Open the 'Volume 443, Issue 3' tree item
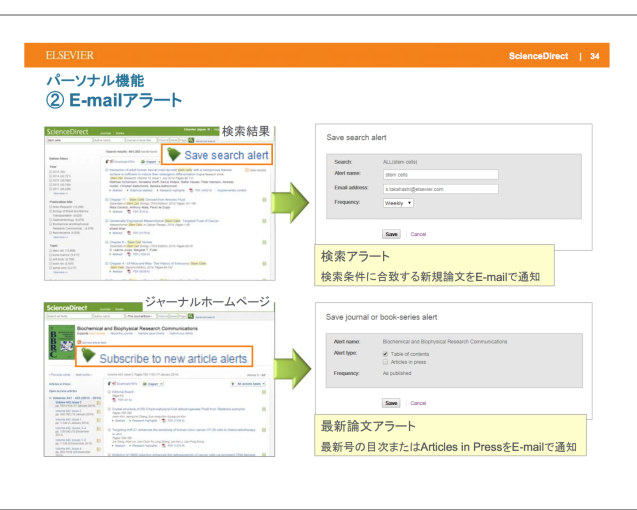 pyautogui.click(x=71, y=402)
